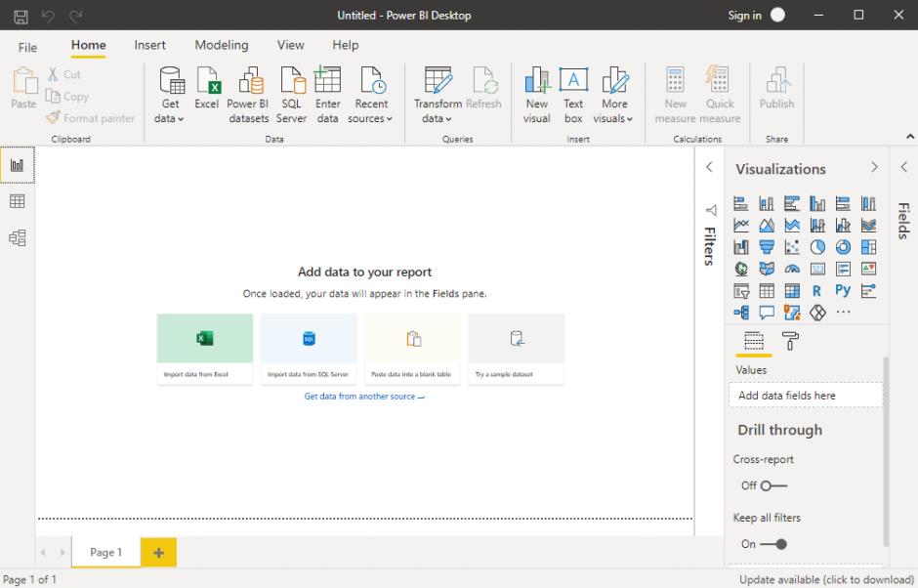
Task: Open the Help ribbon tab
Action: [346, 45]
